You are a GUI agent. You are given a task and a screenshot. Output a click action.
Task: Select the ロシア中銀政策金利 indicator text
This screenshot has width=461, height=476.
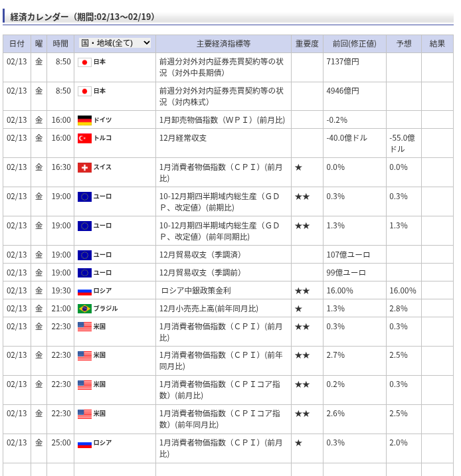point(196,291)
